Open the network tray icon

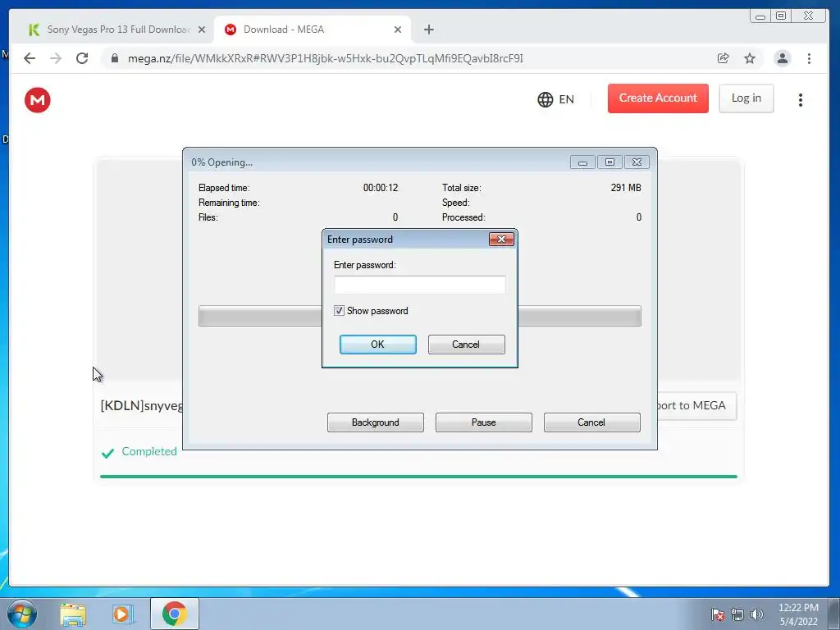737,615
